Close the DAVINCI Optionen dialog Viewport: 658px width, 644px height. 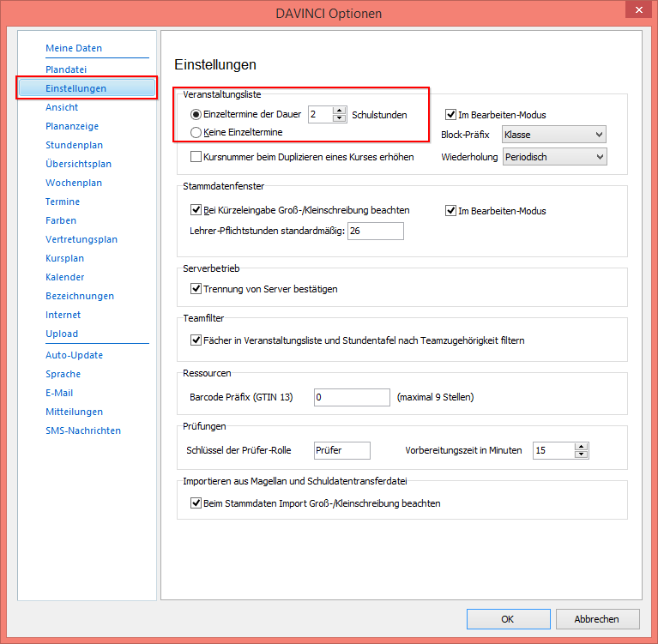pos(638,9)
